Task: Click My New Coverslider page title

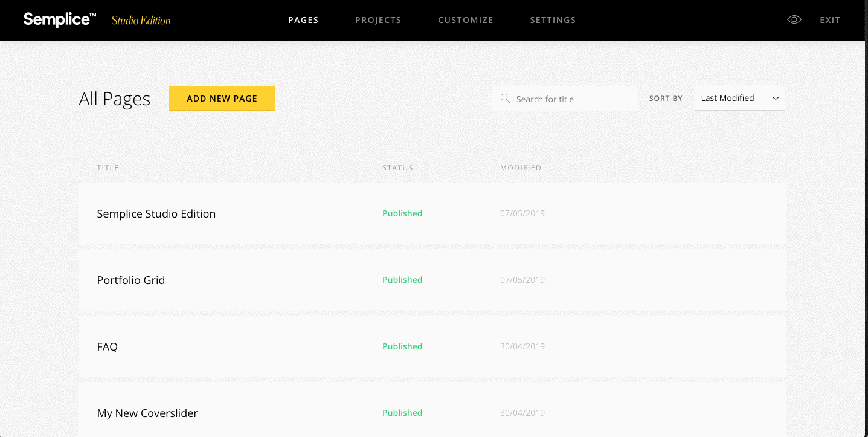Action: tap(147, 413)
